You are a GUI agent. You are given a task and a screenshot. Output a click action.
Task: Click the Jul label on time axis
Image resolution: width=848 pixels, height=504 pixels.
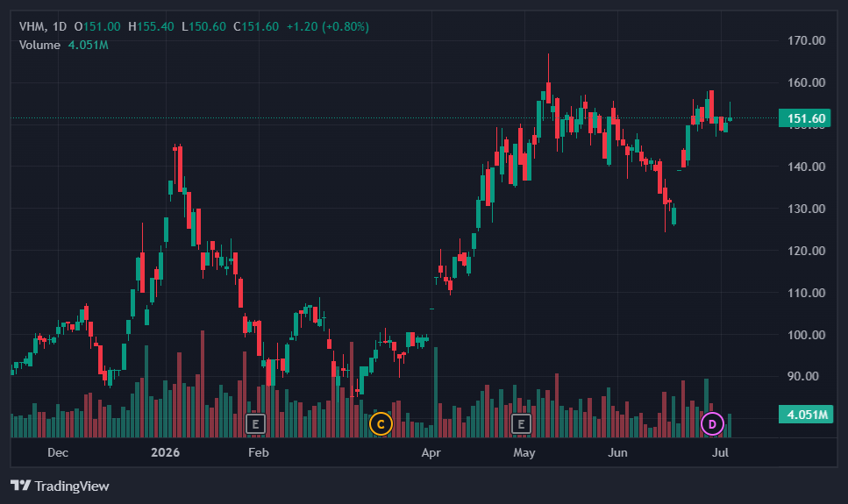pos(720,452)
